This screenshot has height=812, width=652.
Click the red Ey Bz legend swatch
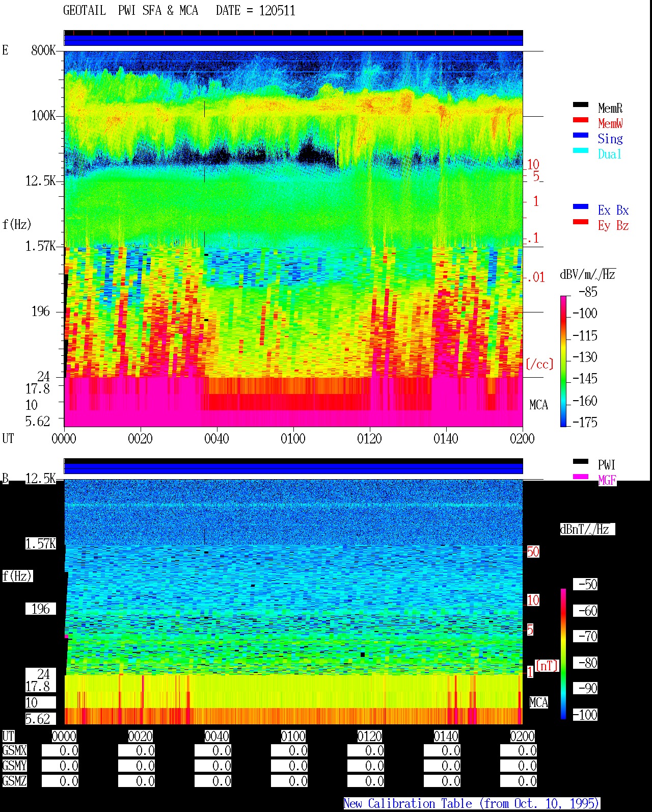[x=581, y=222]
